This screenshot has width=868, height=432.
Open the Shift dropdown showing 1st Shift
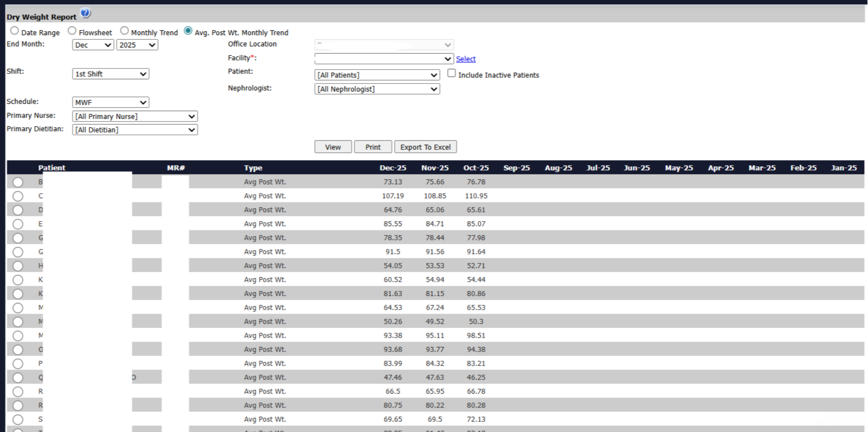(x=111, y=74)
